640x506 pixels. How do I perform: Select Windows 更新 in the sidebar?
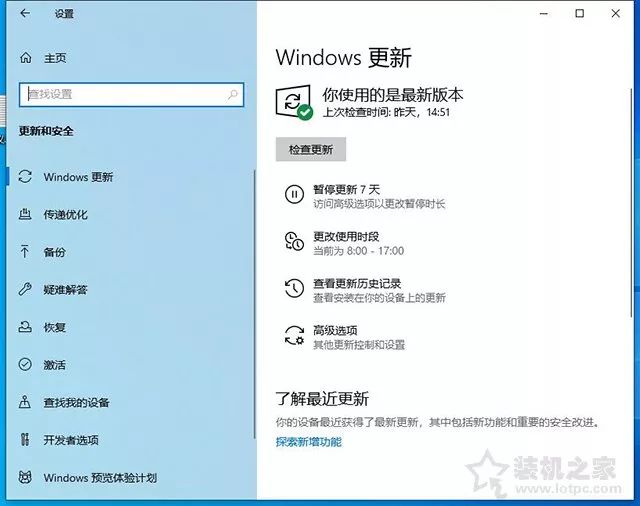coord(78,177)
